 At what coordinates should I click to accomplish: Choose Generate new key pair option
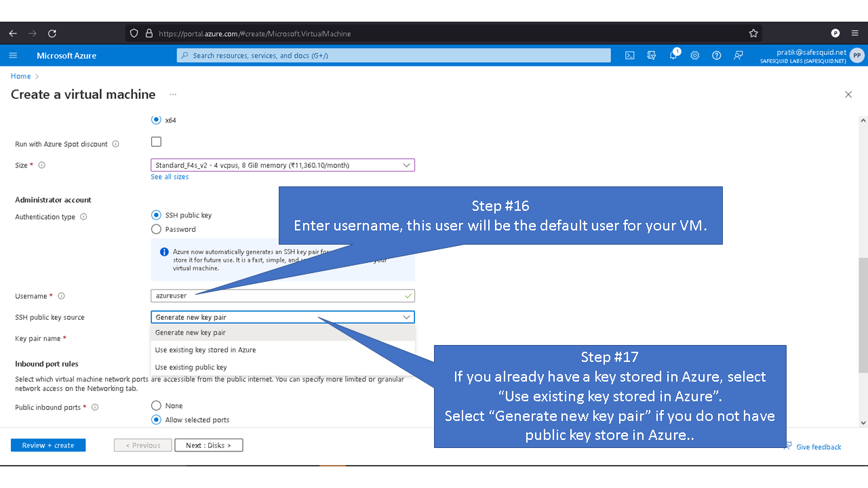pos(283,332)
